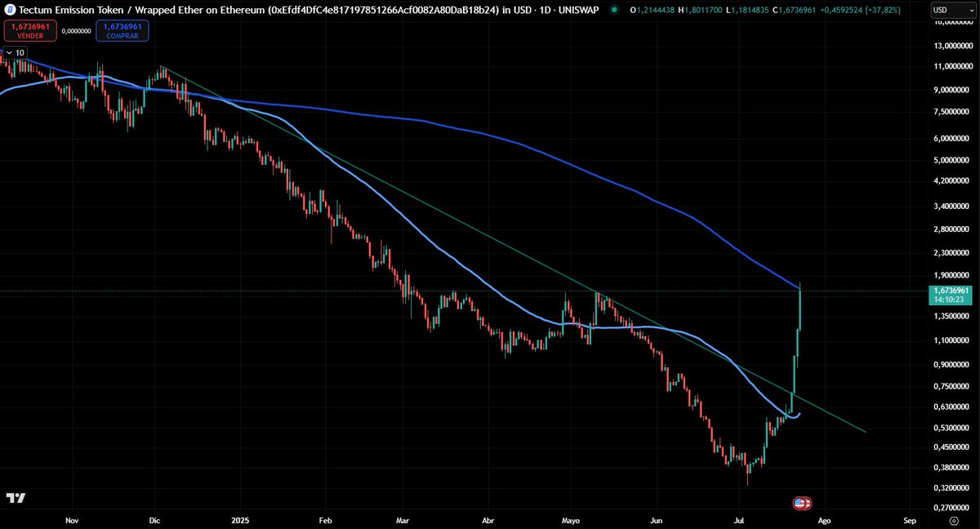Image resolution: width=980 pixels, height=529 pixels.
Task: Click the Mayo label on time axis
Action: click(571, 520)
